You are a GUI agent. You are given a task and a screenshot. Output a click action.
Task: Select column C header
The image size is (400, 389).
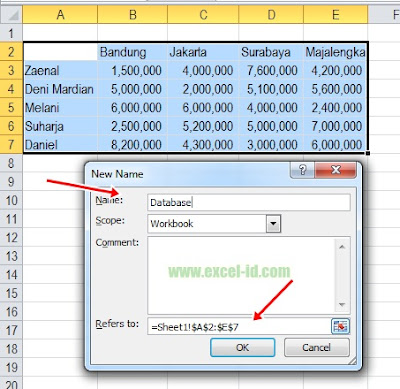(x=203, y=15)
